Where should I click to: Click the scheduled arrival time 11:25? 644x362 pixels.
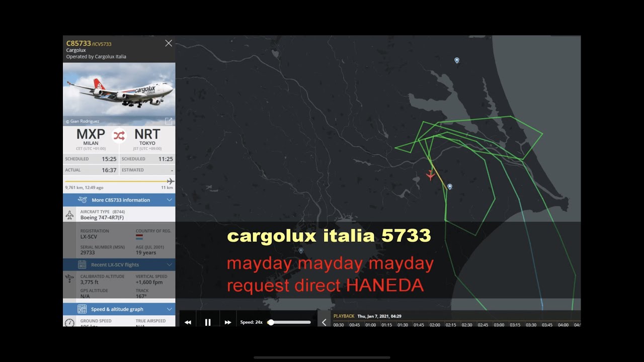pos(166,159)
